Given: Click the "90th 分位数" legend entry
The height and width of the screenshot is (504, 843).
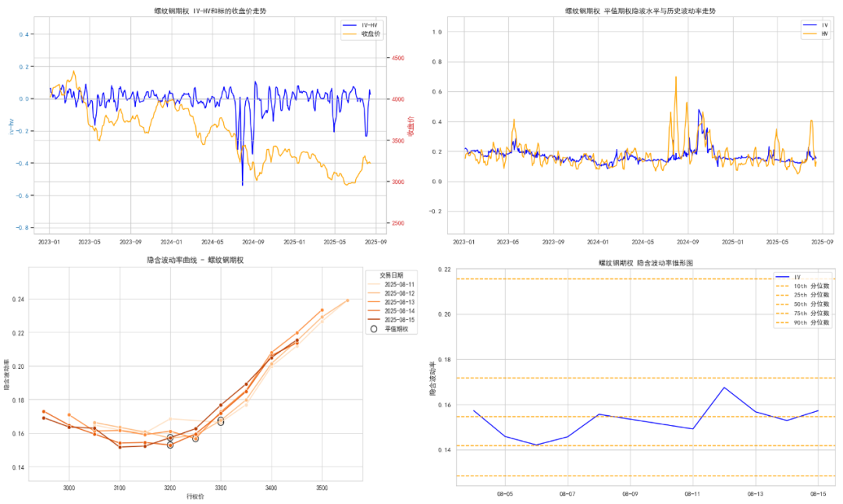Looking at the screenshot, I should [x=802, y=322].
